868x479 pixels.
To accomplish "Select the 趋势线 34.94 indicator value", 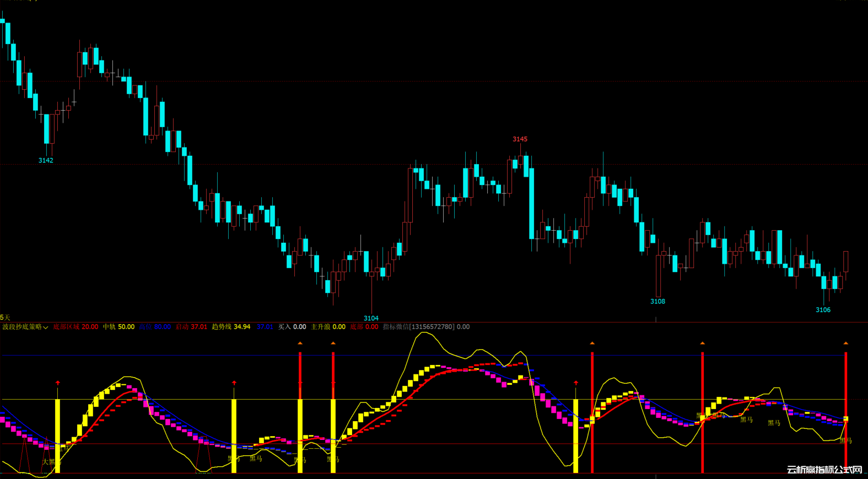I will [x=231, y=327].
